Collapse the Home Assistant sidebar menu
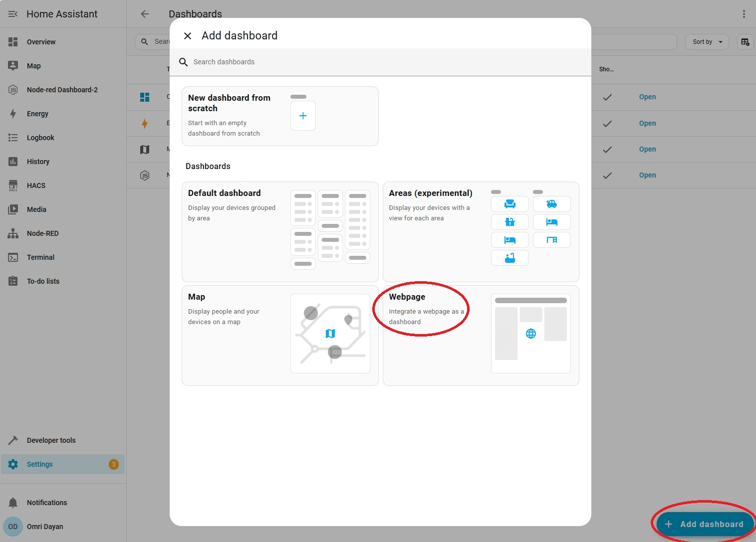Viewport: 756px width, 542px height. coord(13,14)
